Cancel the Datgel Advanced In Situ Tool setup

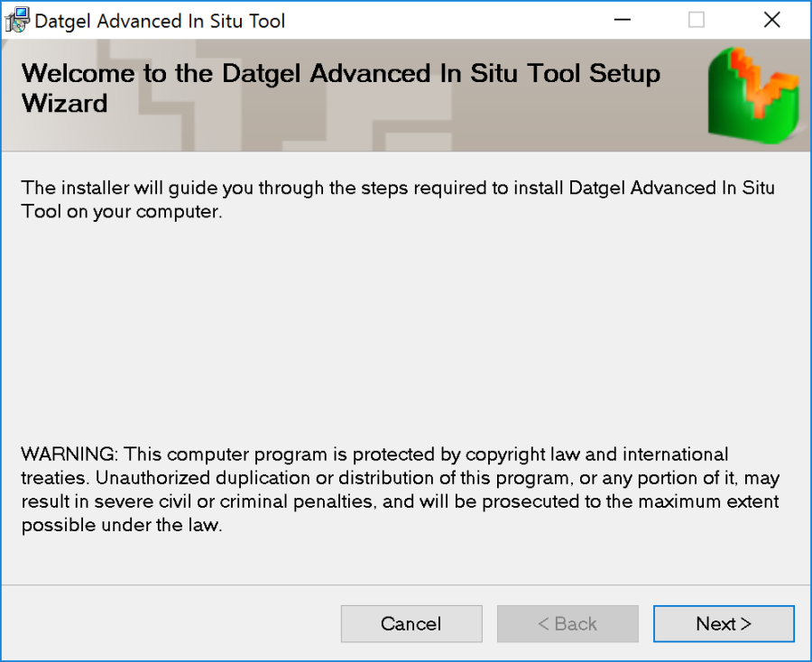411,623
